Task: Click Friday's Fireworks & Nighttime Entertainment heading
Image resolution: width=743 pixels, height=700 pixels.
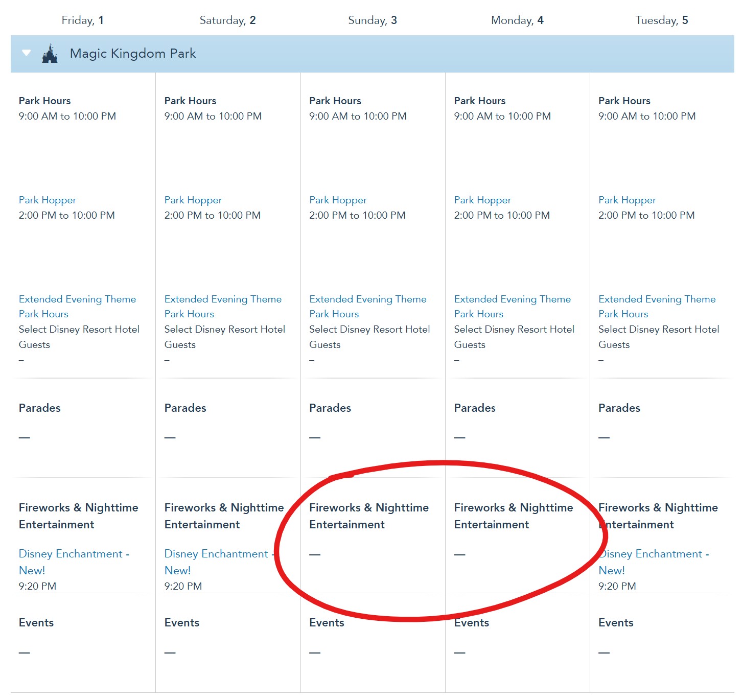Action: click(79, 516)
